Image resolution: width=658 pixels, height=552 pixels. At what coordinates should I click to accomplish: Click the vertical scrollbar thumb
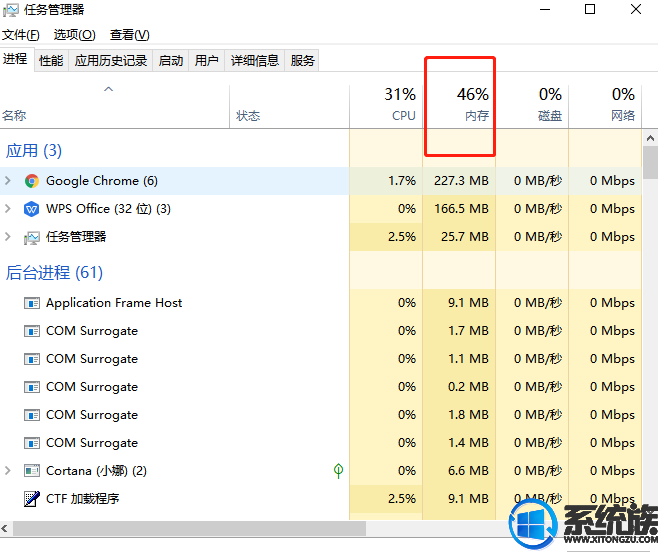[650, 162]
